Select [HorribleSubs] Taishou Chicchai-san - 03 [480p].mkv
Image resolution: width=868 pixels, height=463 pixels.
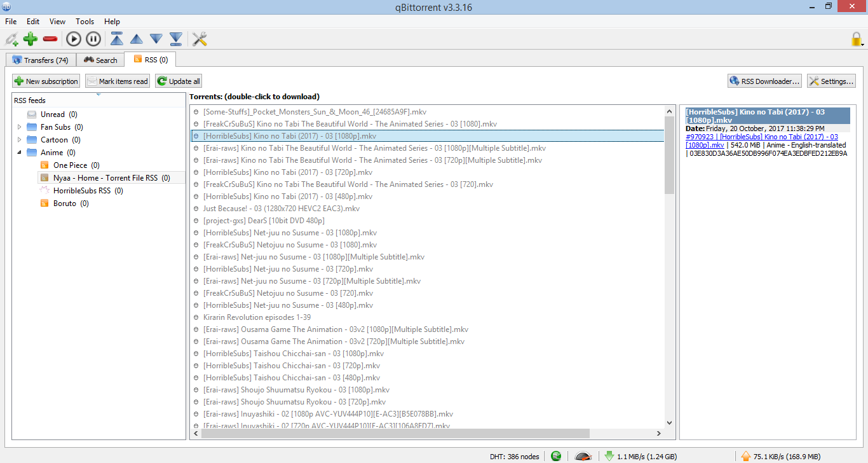point(427,378)
